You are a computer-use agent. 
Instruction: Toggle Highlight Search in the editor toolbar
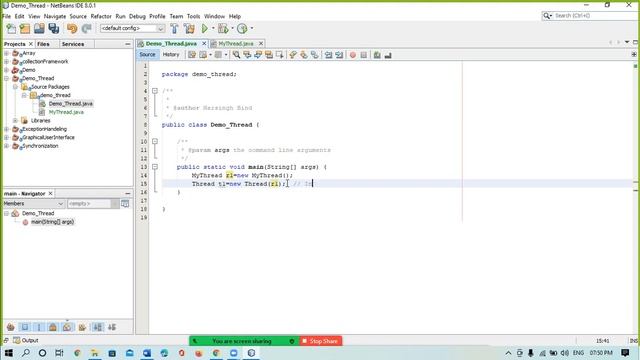[269, 55]
